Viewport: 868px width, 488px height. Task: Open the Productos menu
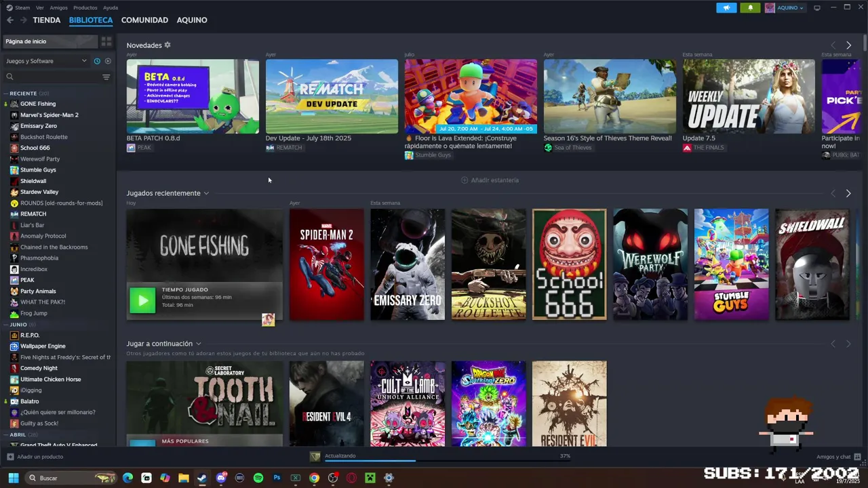(x=85, y=7)
